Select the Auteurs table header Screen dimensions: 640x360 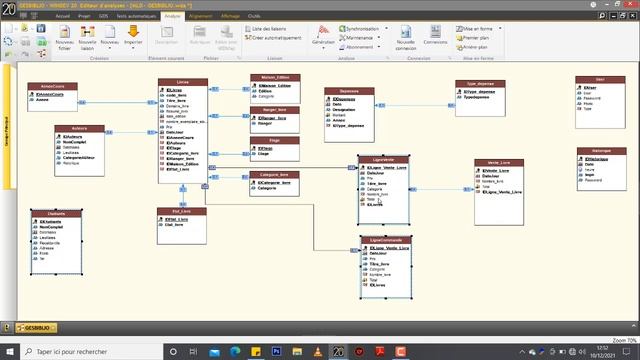pos(79,129)
